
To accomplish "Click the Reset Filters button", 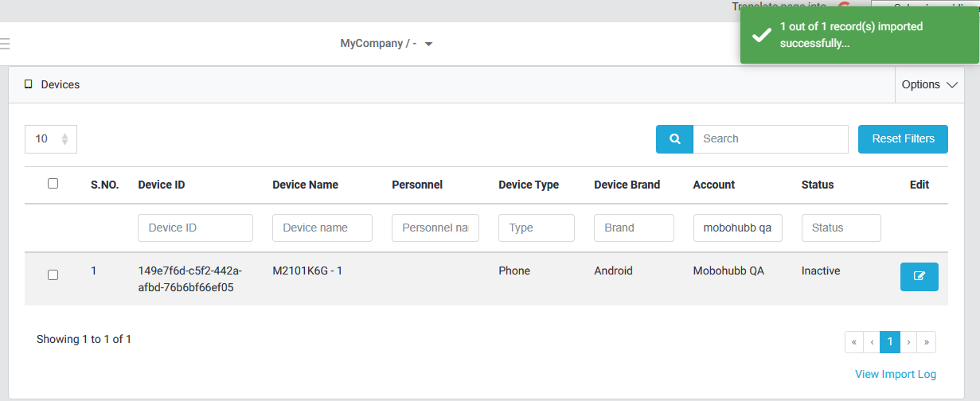I will 903,138.
